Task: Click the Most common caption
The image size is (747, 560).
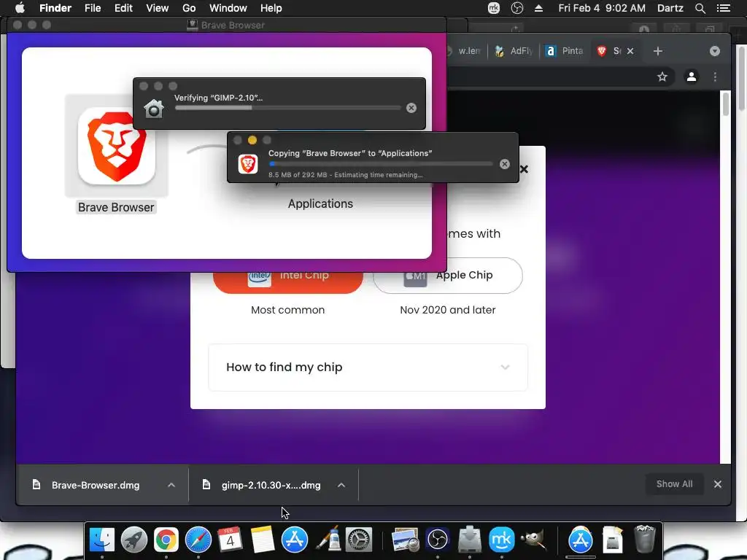Action: [287, 310]
